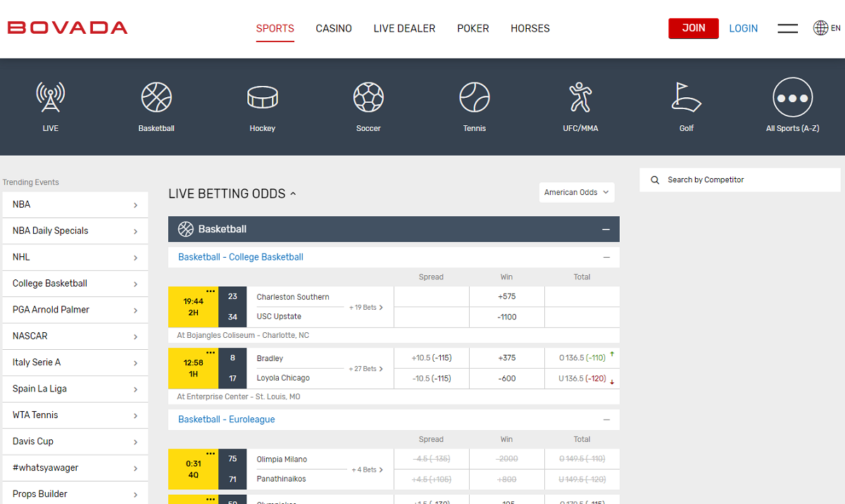Click Loyola Chicago team name
This screenshot has width=845, height=504.
click(x=283, y=379)
